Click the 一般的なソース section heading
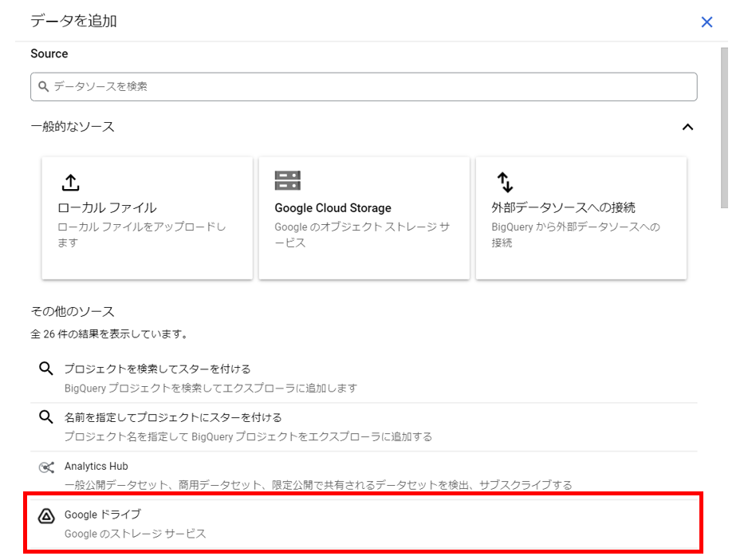The image size is (748, 560). 73,127
